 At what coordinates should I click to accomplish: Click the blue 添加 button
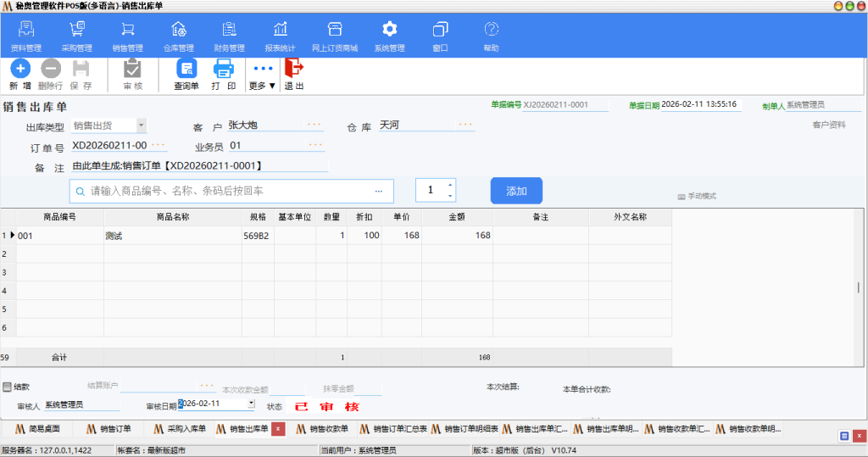[516, 191]
